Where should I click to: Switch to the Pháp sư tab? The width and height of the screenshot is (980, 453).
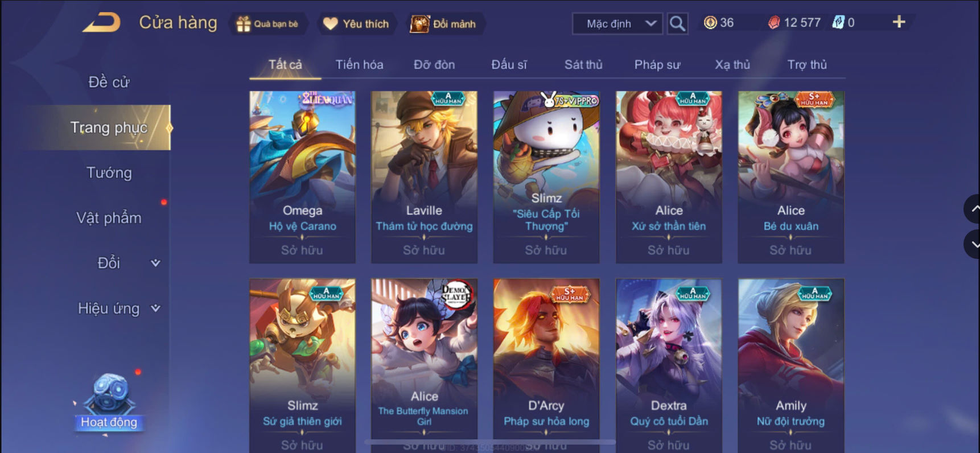[x=657, y=64]
